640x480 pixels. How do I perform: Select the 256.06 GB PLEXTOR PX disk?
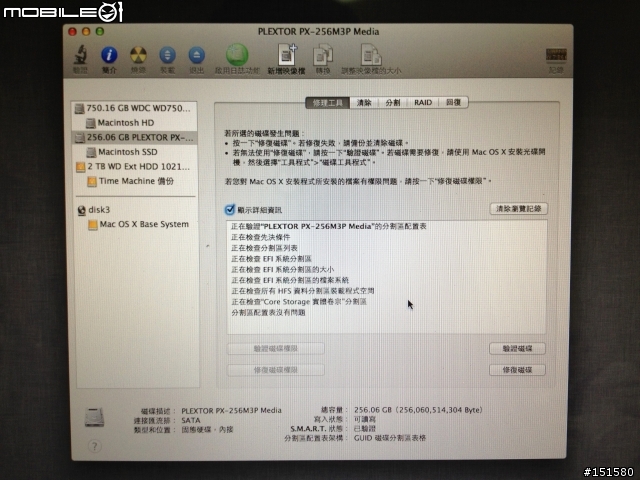[134, 137]
